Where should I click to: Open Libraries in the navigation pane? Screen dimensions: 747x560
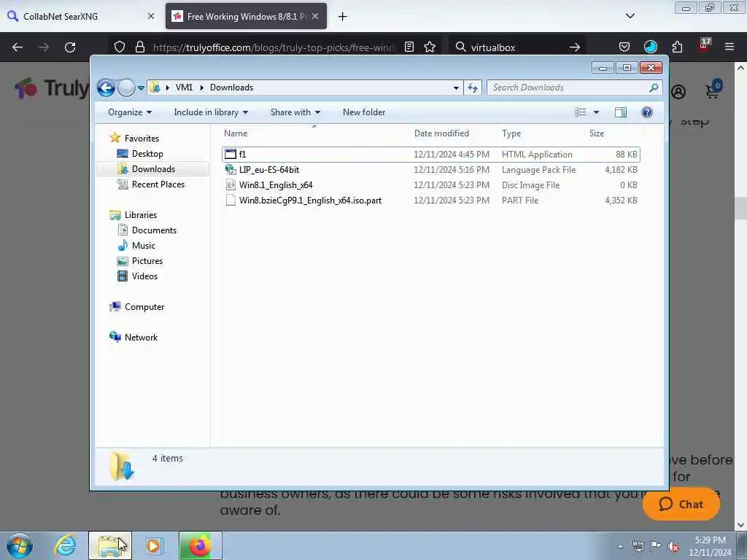[x=141, y=215]
